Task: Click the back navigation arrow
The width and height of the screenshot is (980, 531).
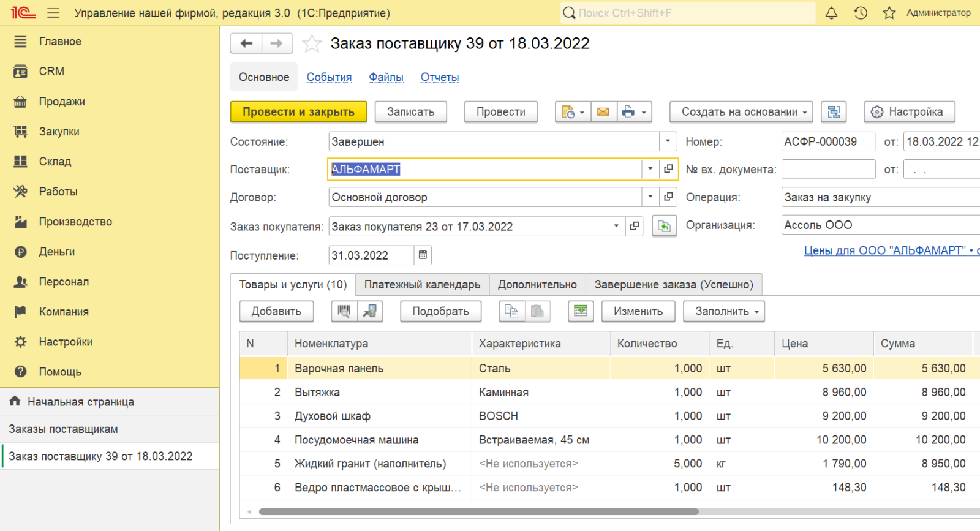Action: pyautogui.click(x=246, y=43)
